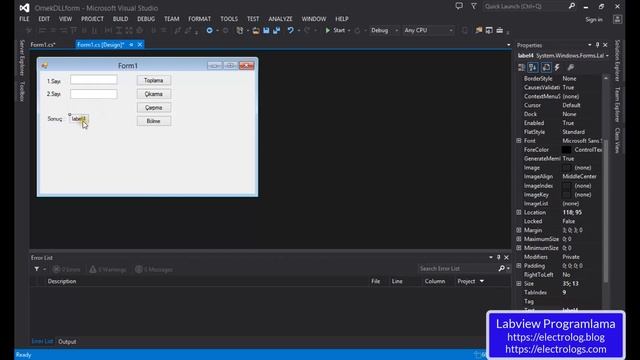
Task: Click the green Start debugging button
Action: [x=335, y=30]
